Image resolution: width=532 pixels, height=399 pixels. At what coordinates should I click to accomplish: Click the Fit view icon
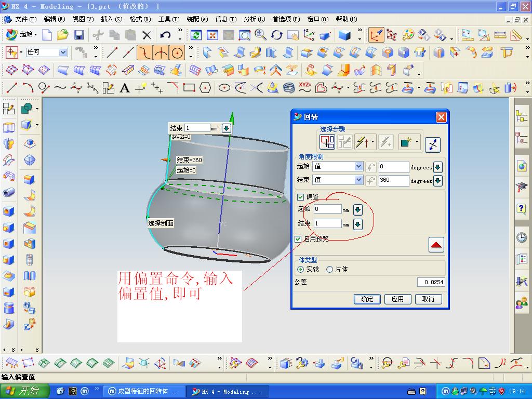[212, 35]
